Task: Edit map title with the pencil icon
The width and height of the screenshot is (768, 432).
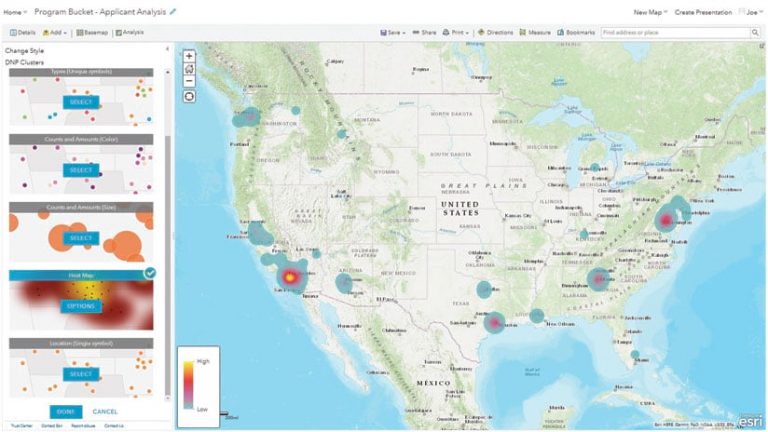Action: click(x=173, y=12)
